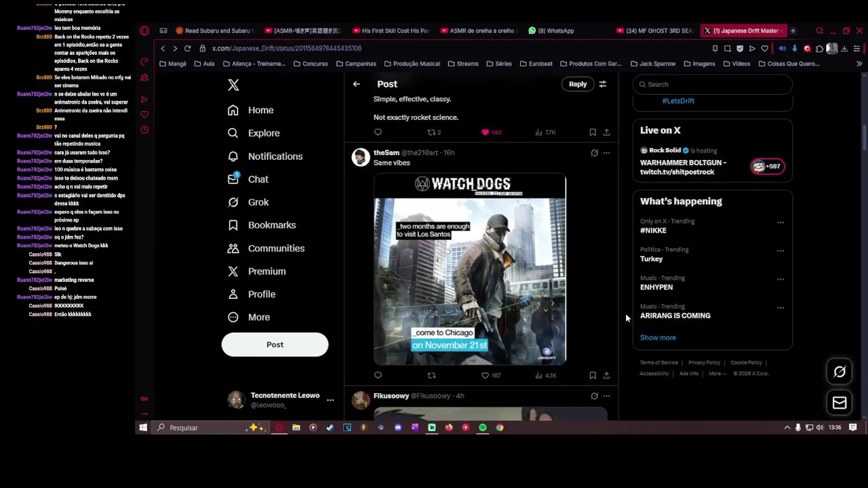The image size is (868, 488).
Task: Open new browser tab plus button
Action: point(793,30)
